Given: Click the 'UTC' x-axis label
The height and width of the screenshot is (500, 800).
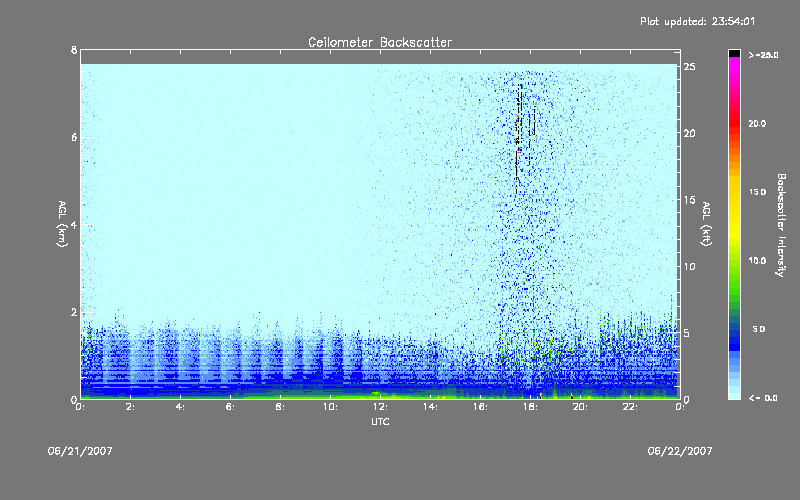Looking at the screenshot, I should pos(380,421).
